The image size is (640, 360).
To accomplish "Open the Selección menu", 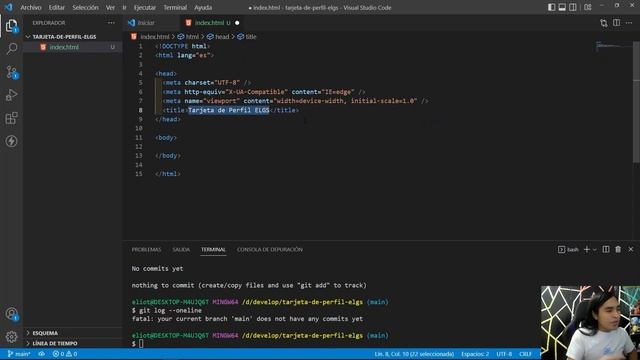I will (x=85, y=7).
